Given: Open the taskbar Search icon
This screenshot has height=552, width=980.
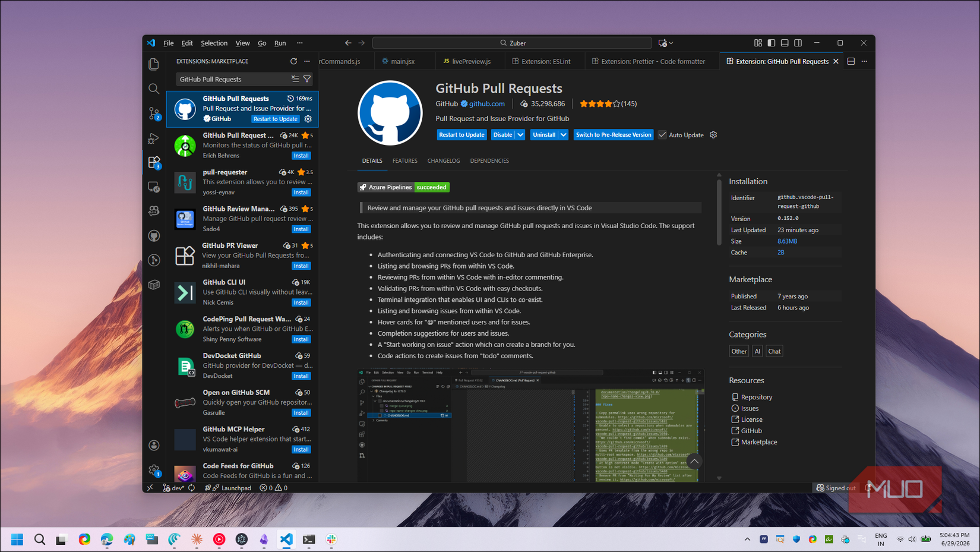Looking at the screenshot, I should [40, 539].
